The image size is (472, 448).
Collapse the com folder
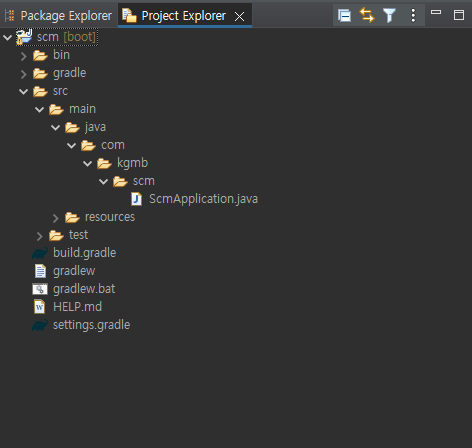click(71, 145)
